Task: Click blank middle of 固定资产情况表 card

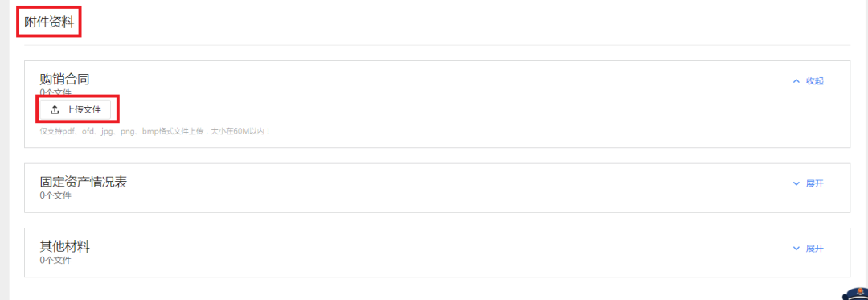Action: tap(443, 188)
